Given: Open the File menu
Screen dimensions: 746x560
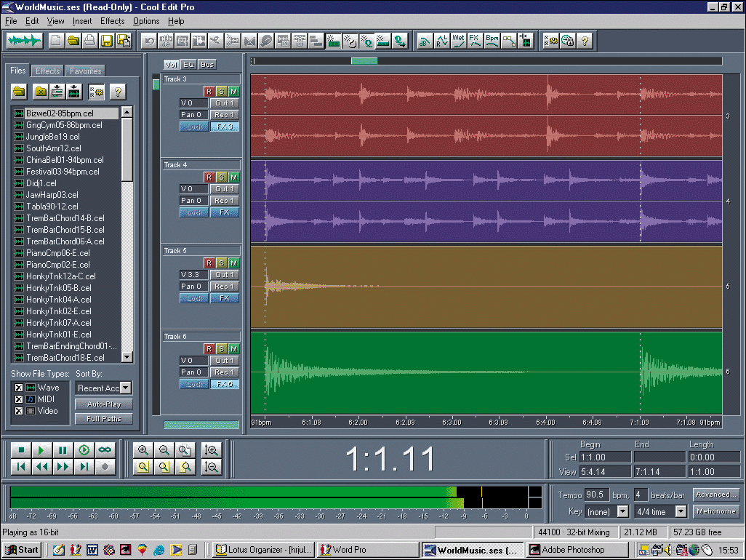Looking at the screenshot, I should 11,21.
